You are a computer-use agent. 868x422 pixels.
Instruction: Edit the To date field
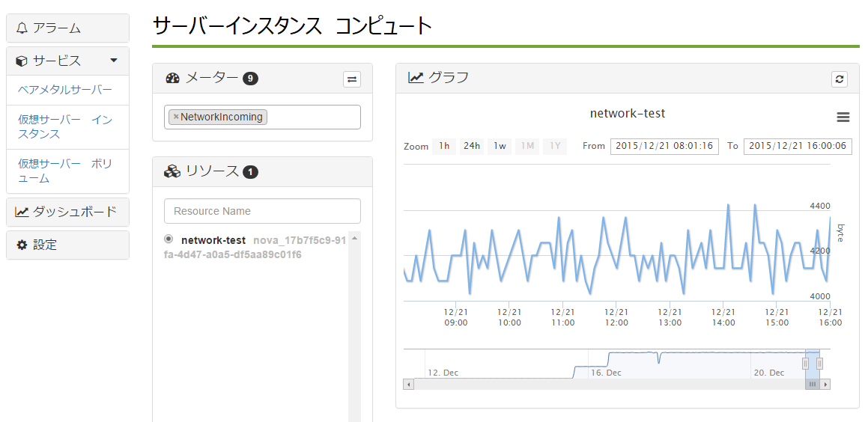pos(798,146)
